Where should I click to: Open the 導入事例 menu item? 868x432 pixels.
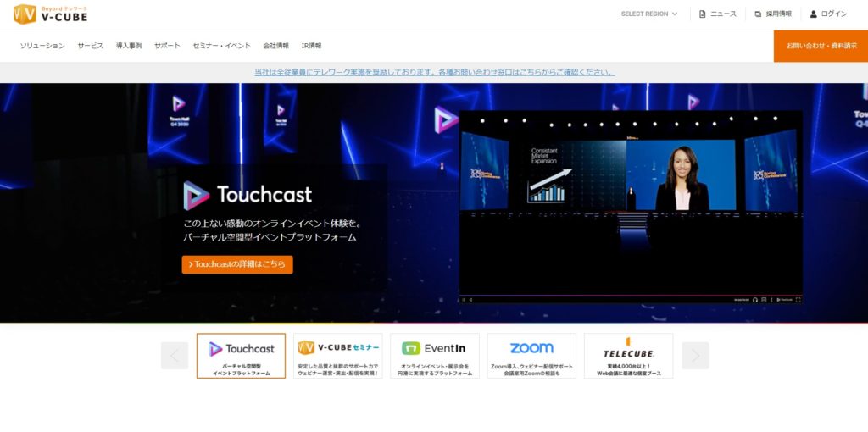tap(129, 46)
